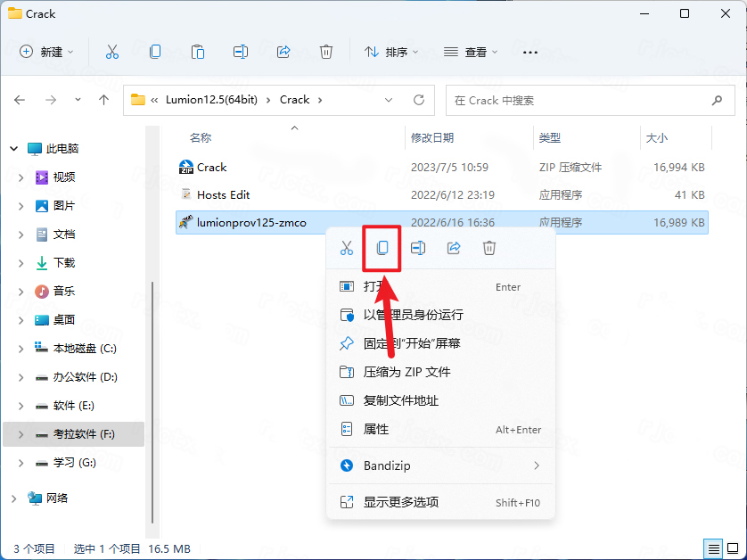The height and width of the screenshot is (560, 747).
Task: Select 桌面 in navigation pane
Action: 64,320
